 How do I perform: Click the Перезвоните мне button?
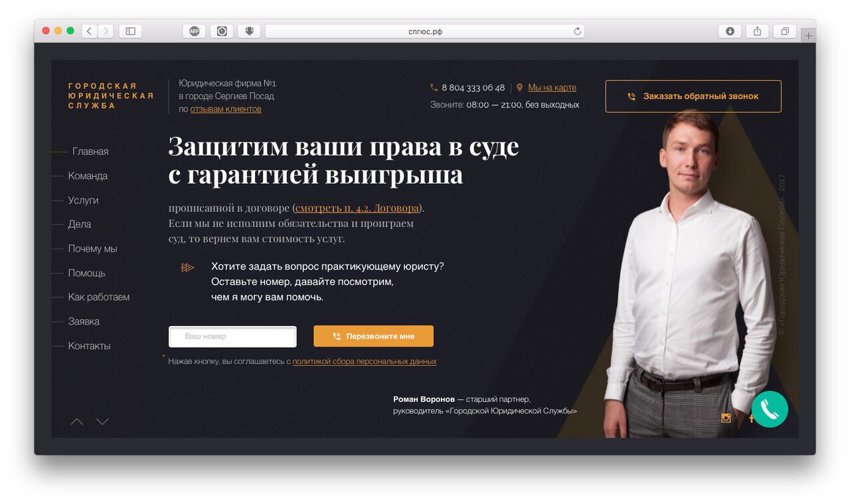click(x=373, y=336)
